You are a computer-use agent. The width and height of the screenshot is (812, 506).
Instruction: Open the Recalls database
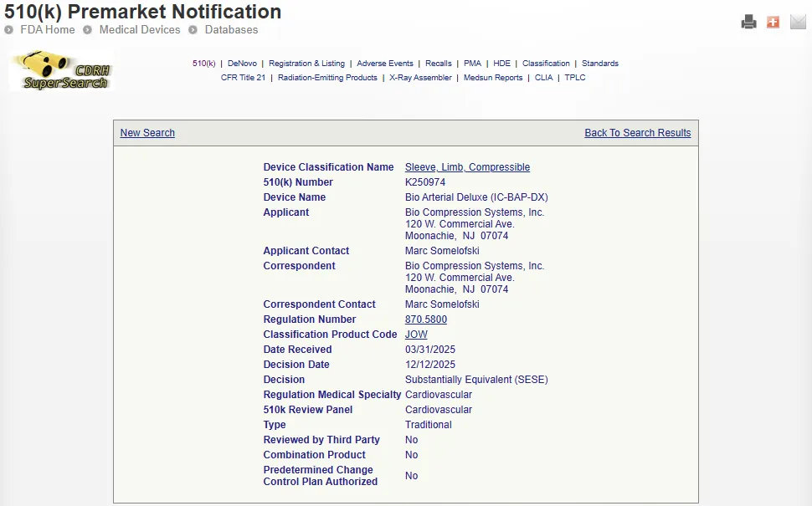pos(439,63)
